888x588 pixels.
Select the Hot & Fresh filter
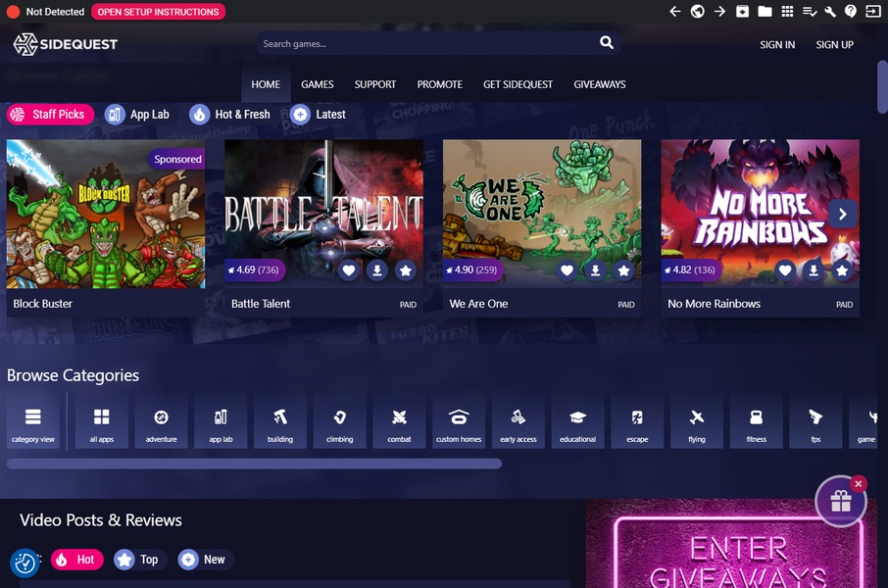(x=230, y=115)
